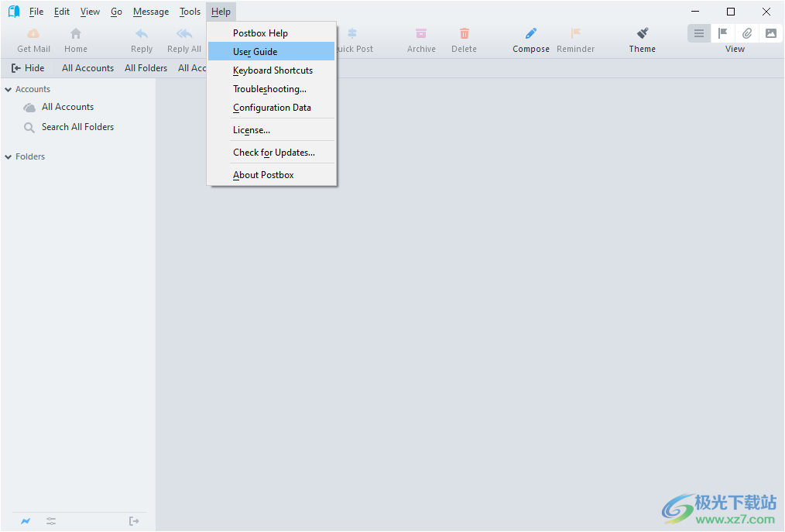The height and width of the screenshot is (532, 785).
Task: Set a Reminder using the flag icon
Action: pos(575,33)
